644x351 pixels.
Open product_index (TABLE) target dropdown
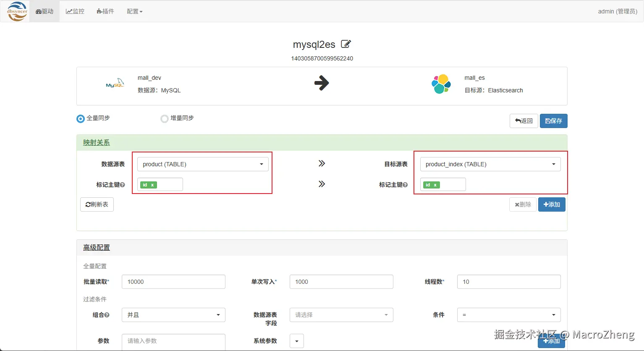490,164
